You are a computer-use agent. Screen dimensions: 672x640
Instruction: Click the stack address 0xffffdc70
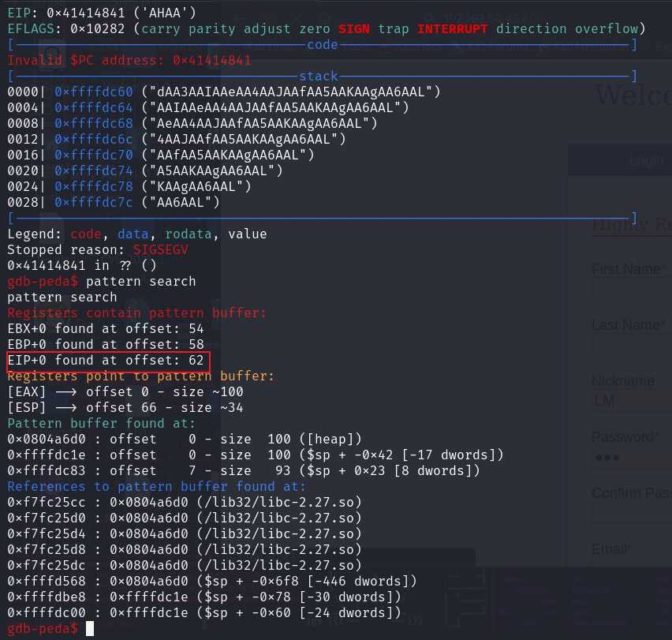pos(93,155)
